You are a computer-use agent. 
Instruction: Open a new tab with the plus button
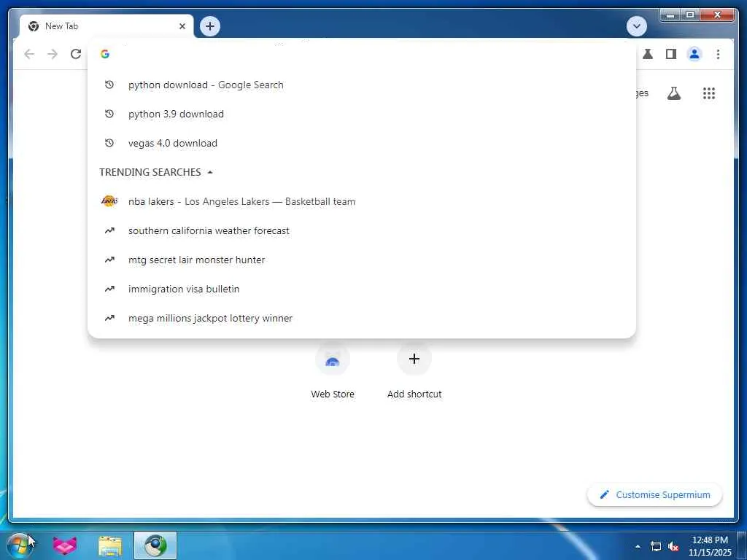210,26
